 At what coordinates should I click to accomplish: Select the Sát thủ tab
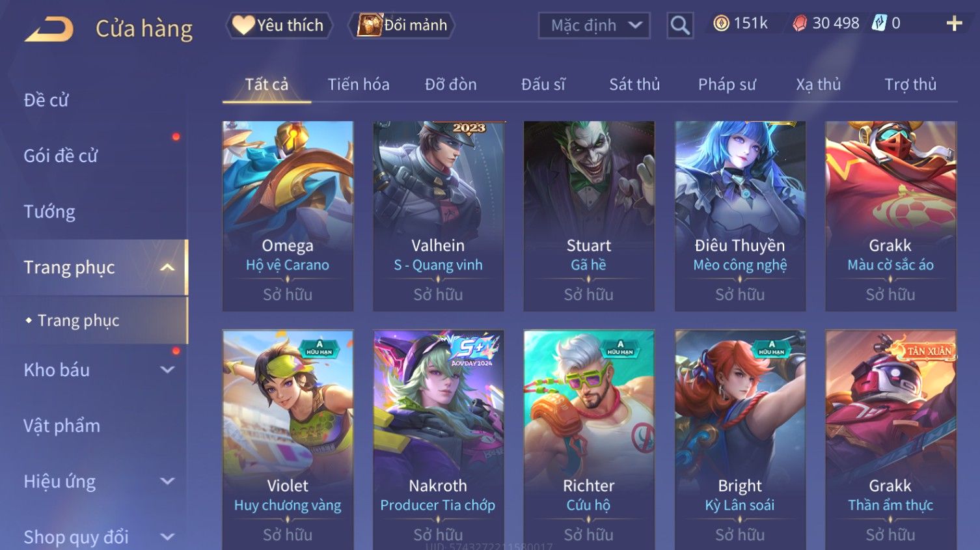point(634,85)
